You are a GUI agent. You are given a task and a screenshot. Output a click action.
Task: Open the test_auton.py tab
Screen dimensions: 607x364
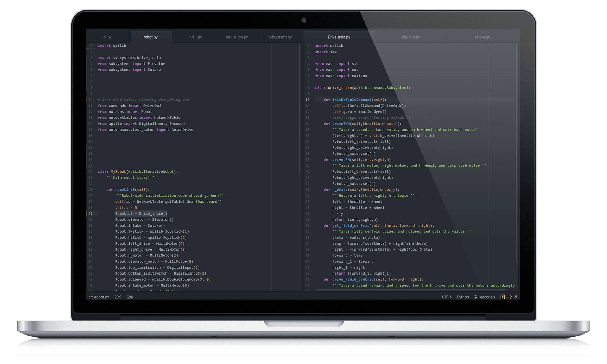[x=237, y=37]
